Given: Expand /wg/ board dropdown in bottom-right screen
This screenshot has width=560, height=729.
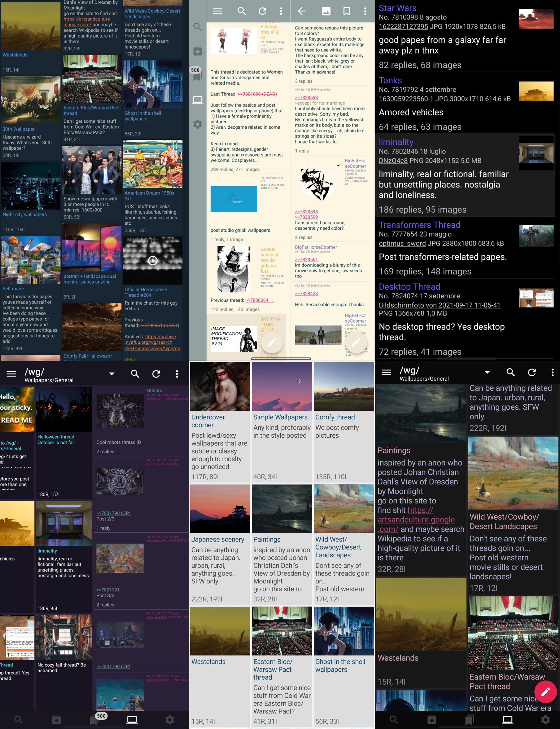Looking at the screenshot, I should click(487, 372).
